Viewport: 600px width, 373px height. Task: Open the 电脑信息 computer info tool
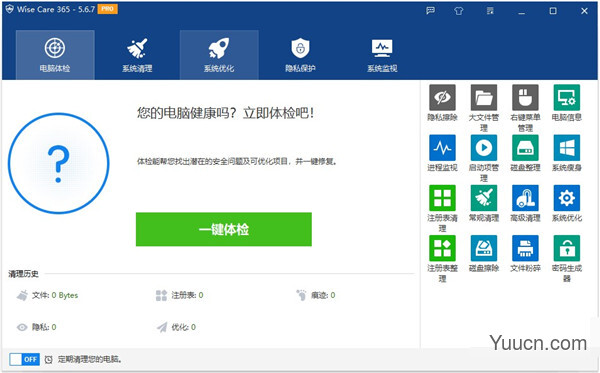(x=567, y=98)
